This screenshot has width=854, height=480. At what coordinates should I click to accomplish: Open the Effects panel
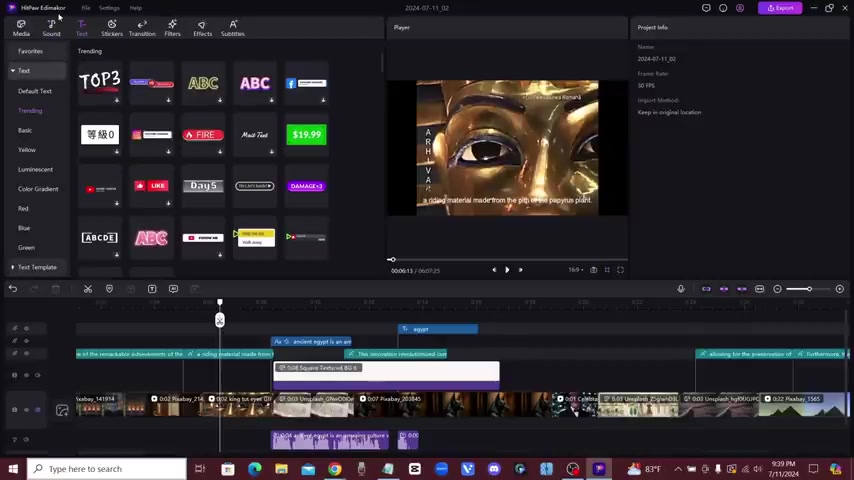click(202, 28)
